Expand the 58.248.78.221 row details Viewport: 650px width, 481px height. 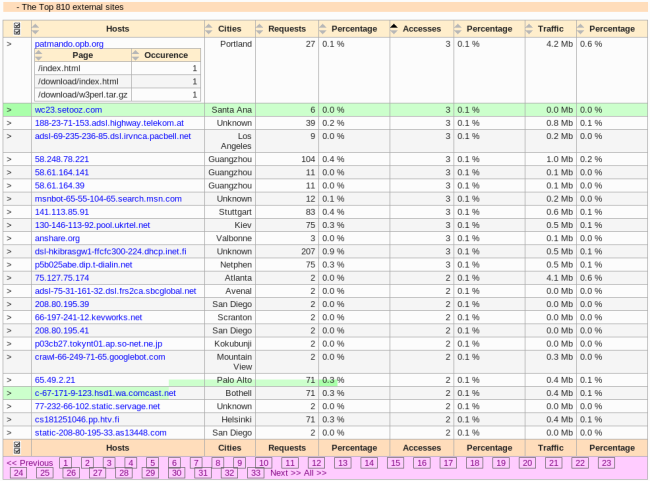click(9, 159)
